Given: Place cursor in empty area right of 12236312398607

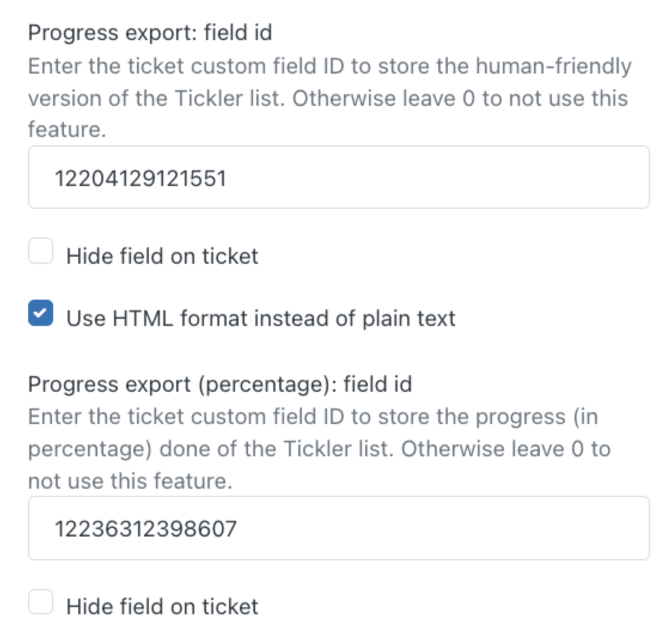Looking at the screenshot, I should tap(441, 528).
